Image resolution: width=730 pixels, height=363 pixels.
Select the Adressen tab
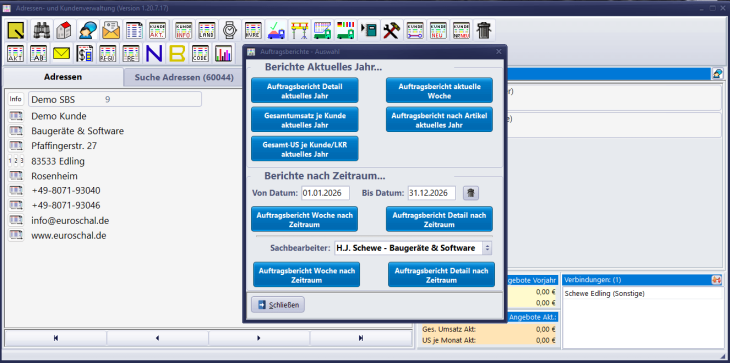(63, 77)
